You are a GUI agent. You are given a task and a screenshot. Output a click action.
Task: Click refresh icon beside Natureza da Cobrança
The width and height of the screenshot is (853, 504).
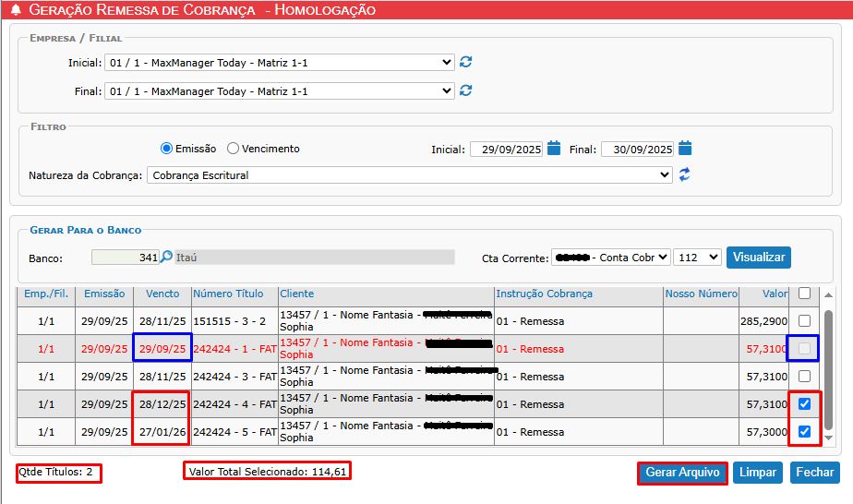685,174
